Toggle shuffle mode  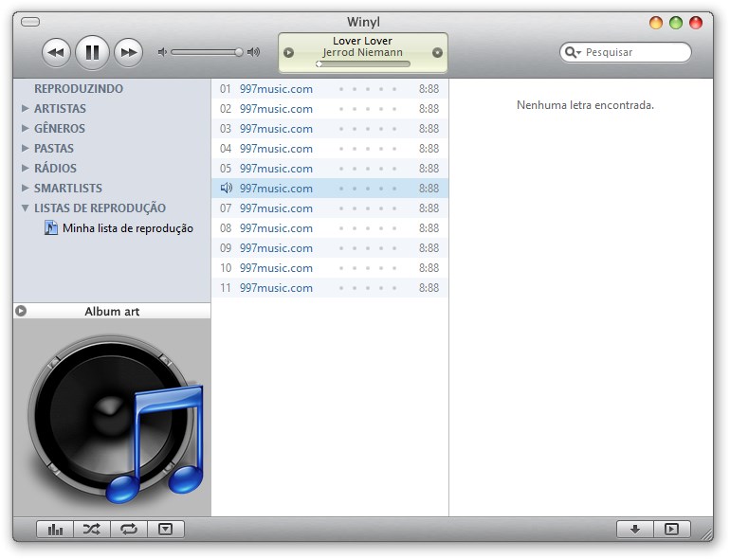click(x=92, y=530)
